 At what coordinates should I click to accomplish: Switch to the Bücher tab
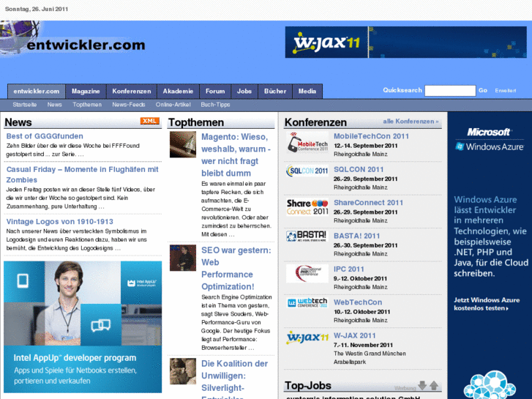(275, 92)
